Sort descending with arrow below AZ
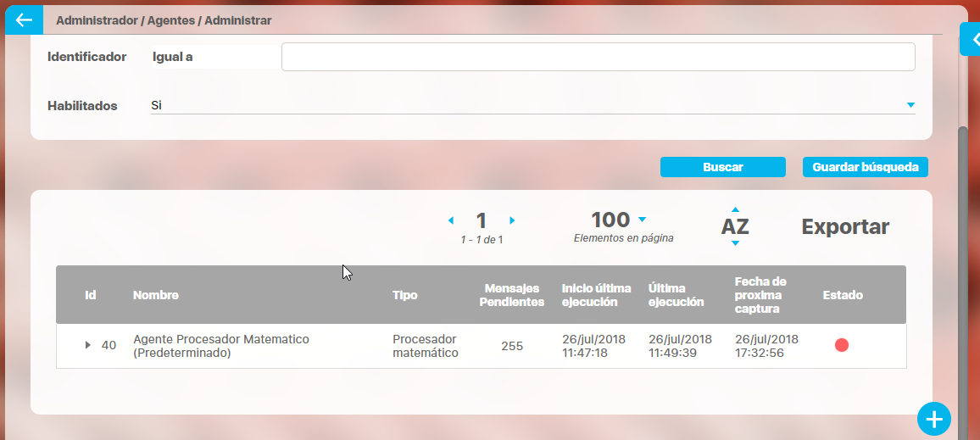Screen dimensions: 980x440 click(735, 243)
